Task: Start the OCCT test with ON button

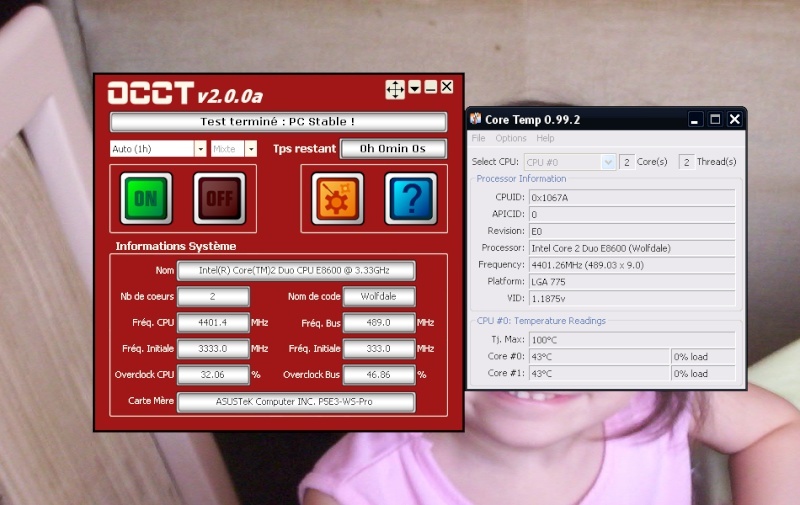Action: (x=146, y=198)
